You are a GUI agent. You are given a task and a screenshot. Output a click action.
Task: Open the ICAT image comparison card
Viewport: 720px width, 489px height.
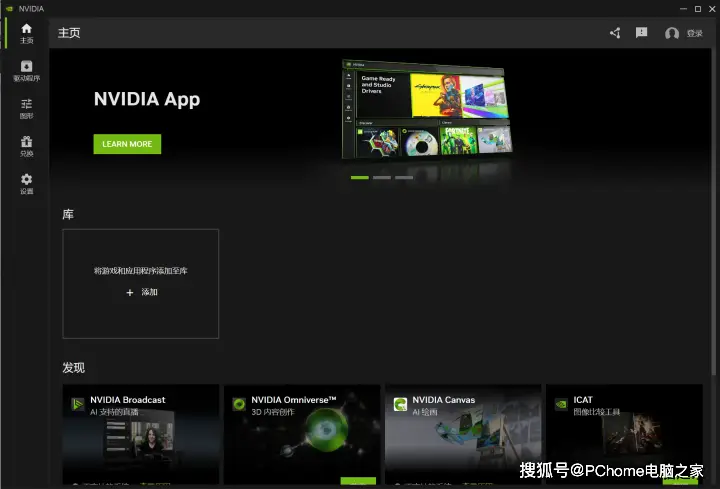[624, 434]
